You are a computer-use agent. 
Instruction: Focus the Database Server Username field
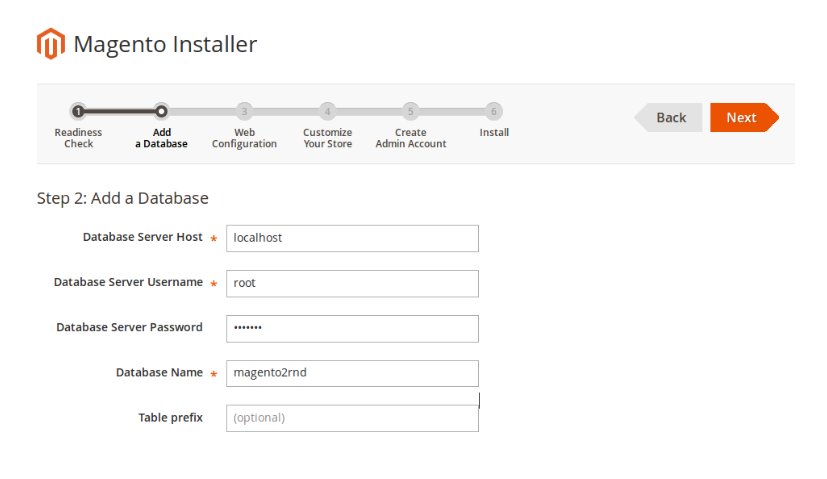pyautogui.click(x=352, y=283)
